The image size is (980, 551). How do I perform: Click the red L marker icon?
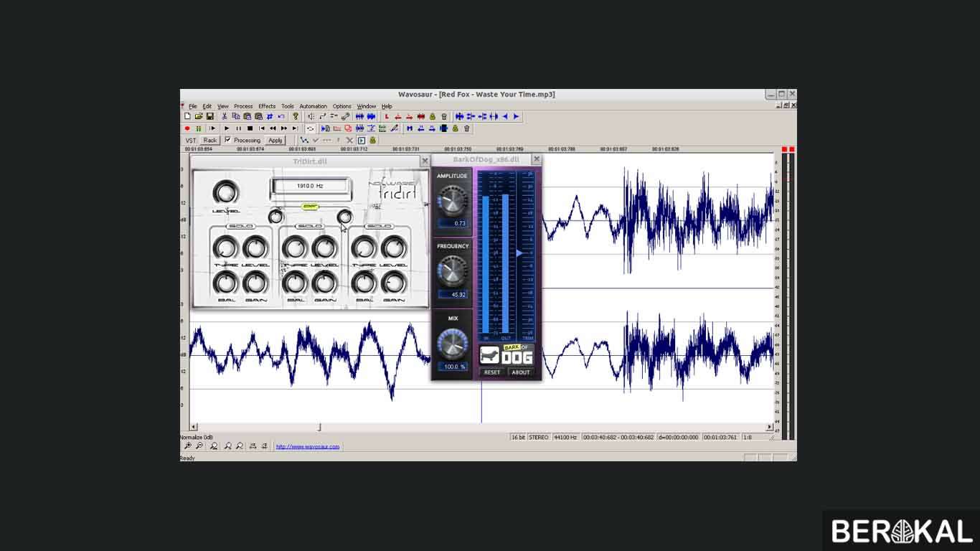(387, 116)
